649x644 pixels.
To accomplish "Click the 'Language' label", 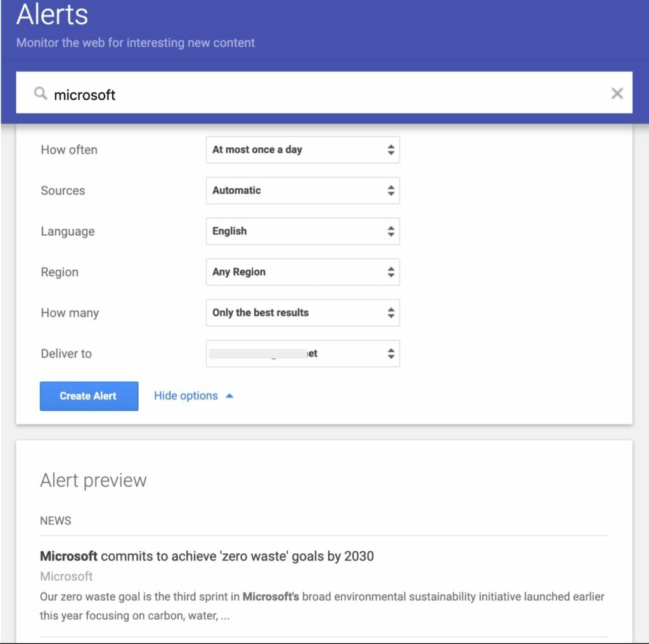I will 68,231.
